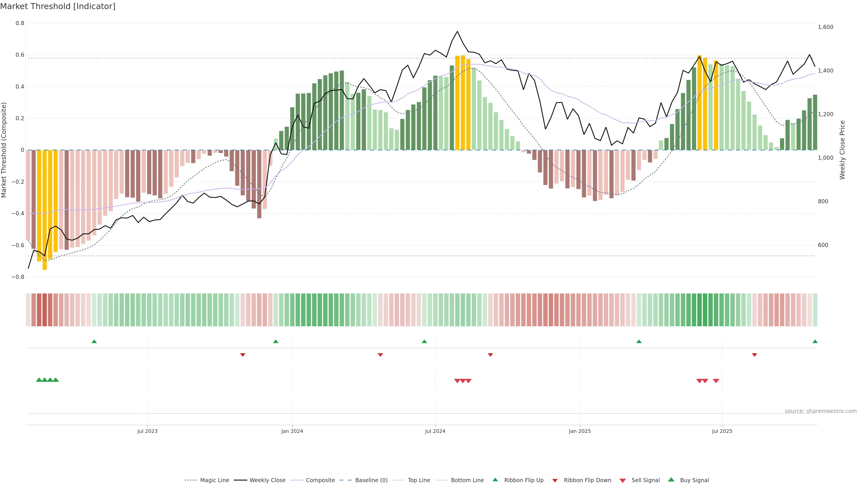Click the Market Threshold [Indicator] title

click(58, 6)
